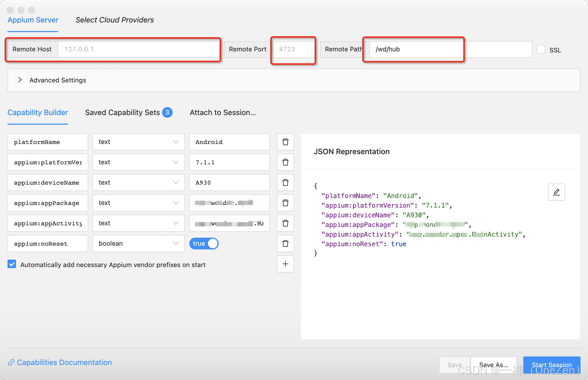This screenshot has height=380, width=588.
Task: Click Start Session button
Action: [552, 365]
